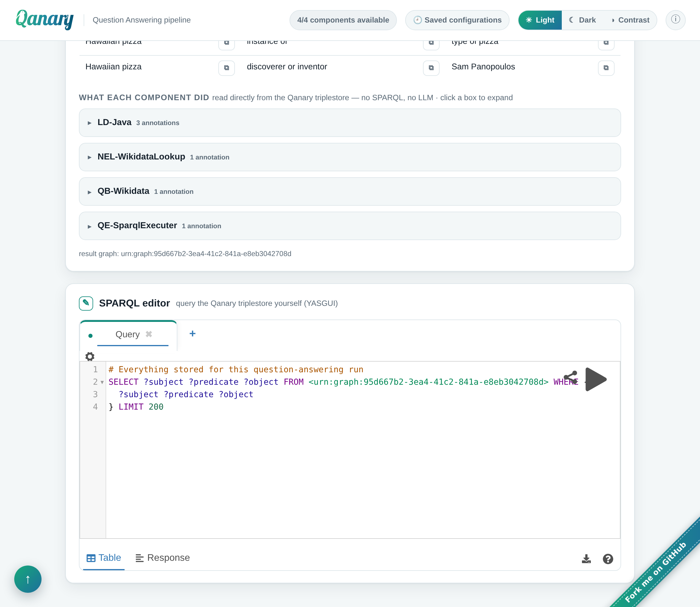The image size is (700, 607).
Task: Run the SPARQL query
Action: click(596, 379)
